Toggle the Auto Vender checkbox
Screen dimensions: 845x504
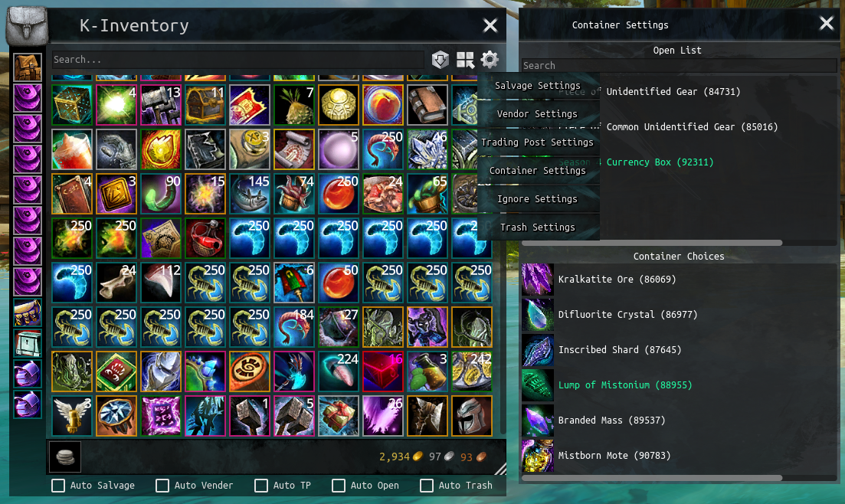click(162, 486)
